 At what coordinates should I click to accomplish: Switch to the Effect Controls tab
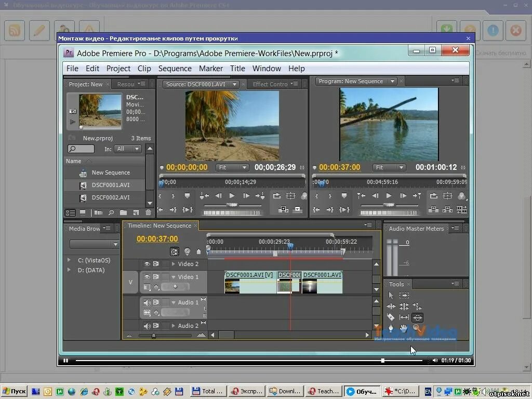270,84
